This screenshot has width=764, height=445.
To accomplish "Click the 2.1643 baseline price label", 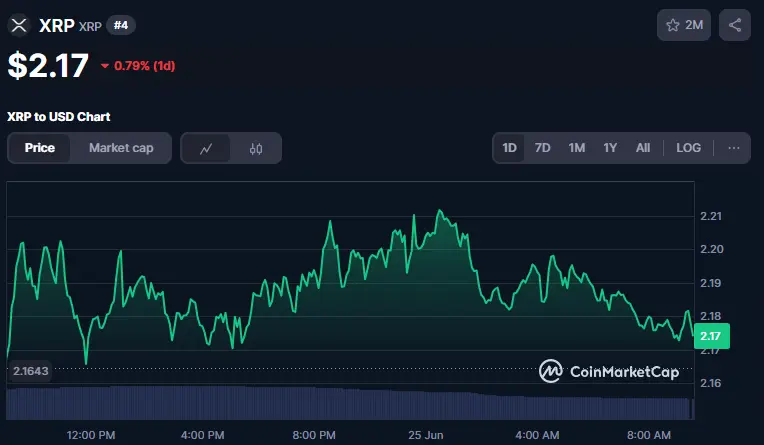I will click(30, 371).
